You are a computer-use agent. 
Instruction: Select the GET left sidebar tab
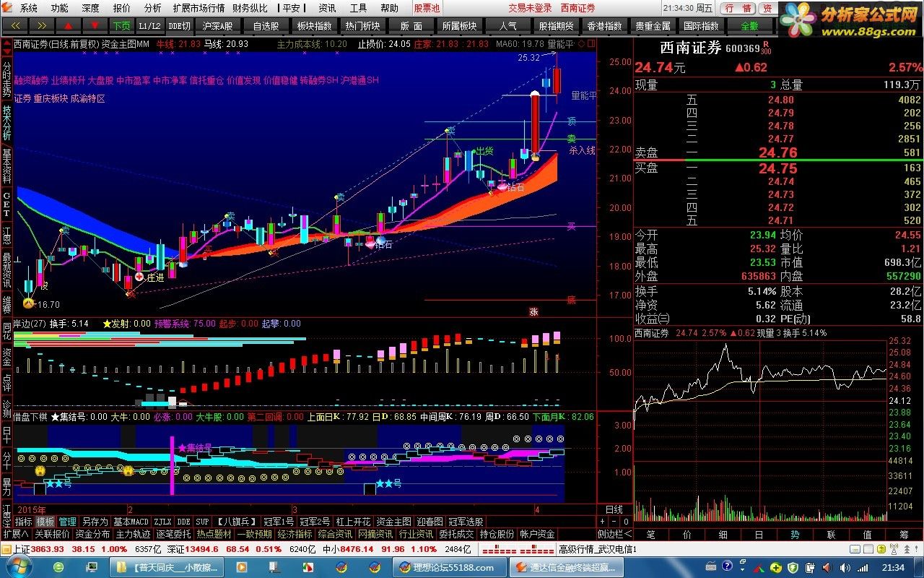[x=6, y=206]
